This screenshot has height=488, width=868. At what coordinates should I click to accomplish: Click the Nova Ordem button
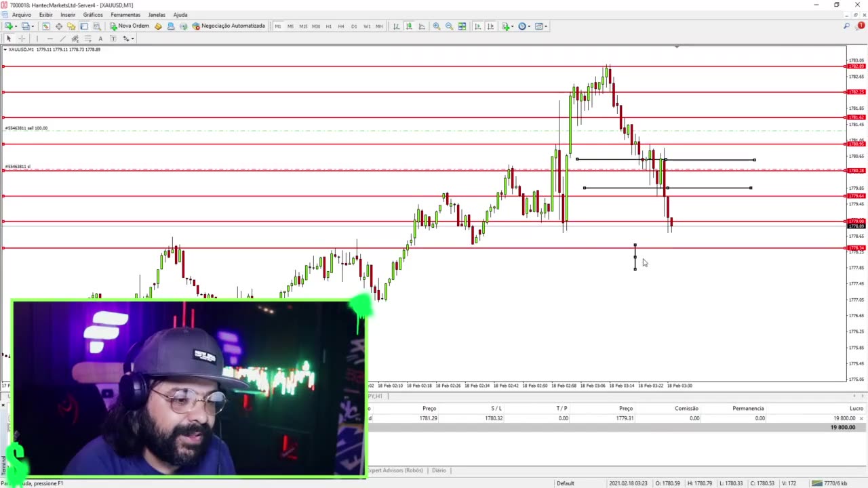pos(130,26)
